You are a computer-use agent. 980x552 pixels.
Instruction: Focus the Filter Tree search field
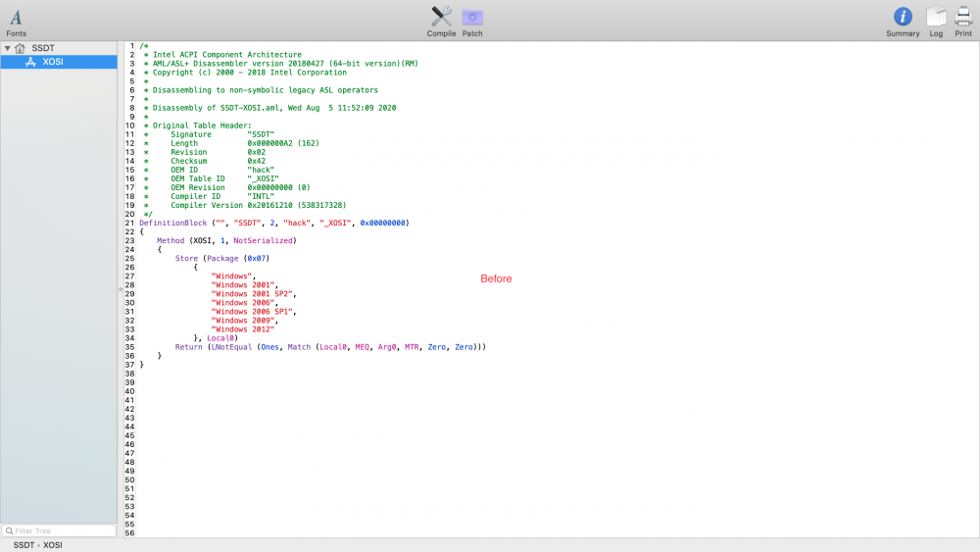(63, 530)
